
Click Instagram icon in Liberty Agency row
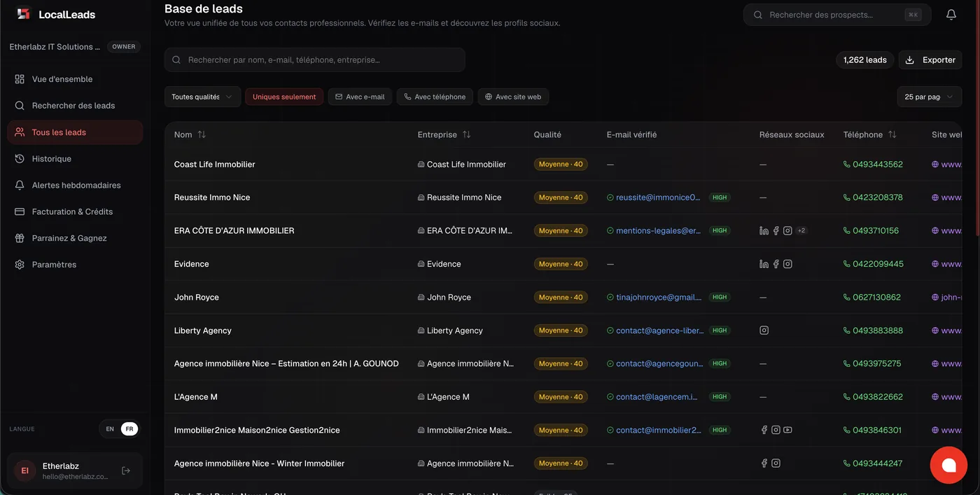[764, 330]
